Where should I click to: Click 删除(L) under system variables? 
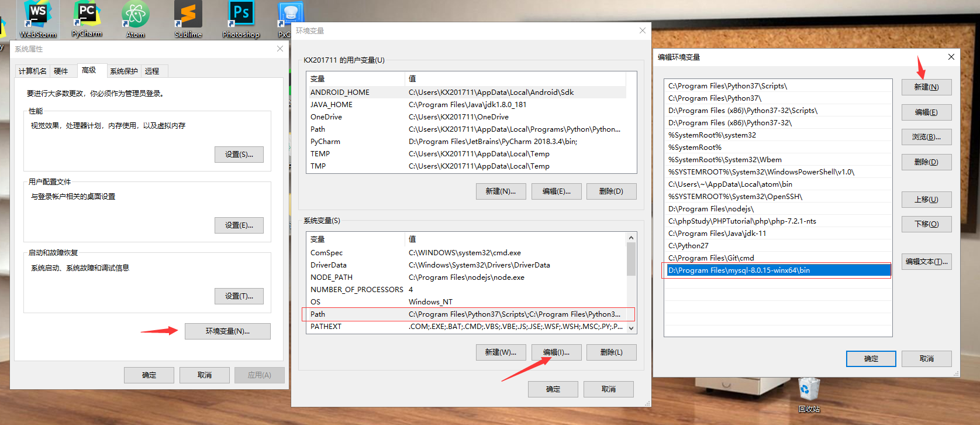[611, 352]
